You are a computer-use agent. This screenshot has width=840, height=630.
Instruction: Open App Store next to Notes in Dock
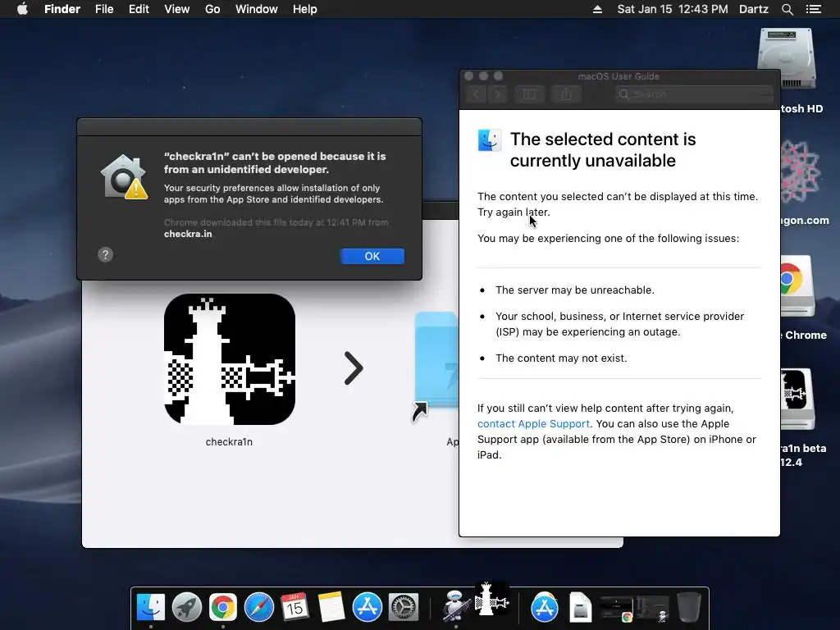click(x=367, y=608)
